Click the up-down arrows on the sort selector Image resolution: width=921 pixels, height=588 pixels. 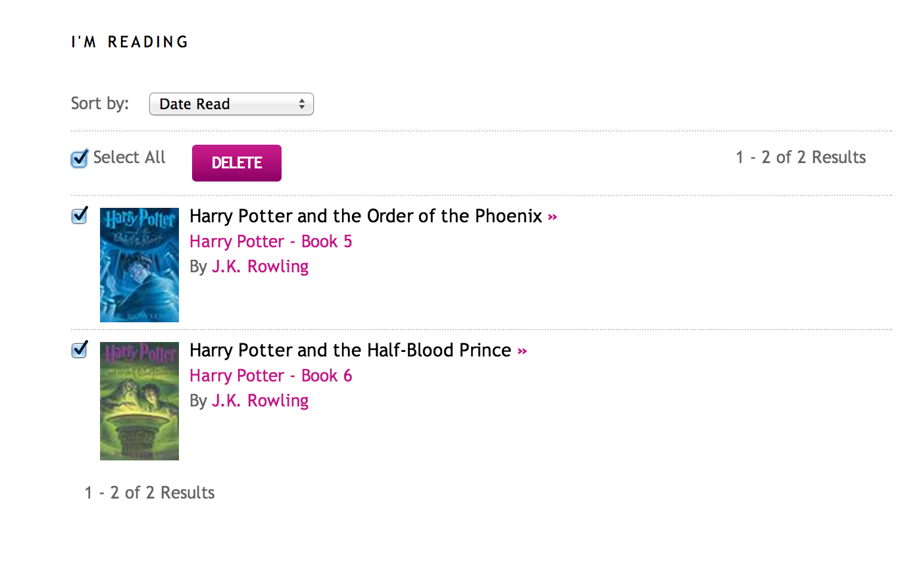point(302,104)
